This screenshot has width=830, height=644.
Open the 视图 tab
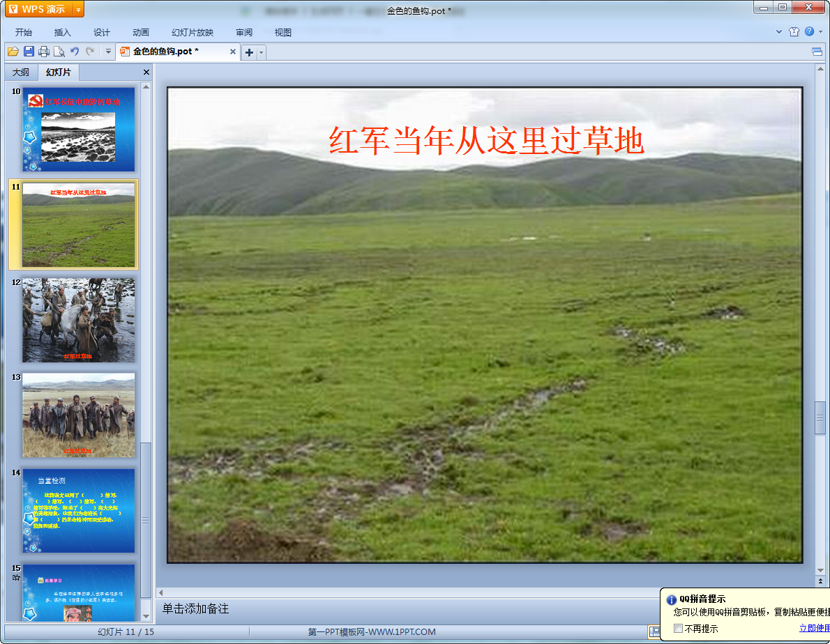pos(283,32)
